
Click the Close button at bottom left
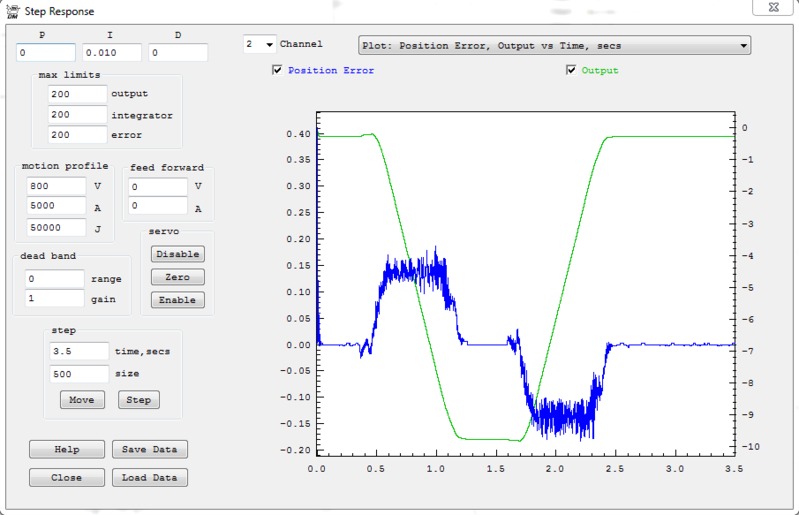(66, 478)
